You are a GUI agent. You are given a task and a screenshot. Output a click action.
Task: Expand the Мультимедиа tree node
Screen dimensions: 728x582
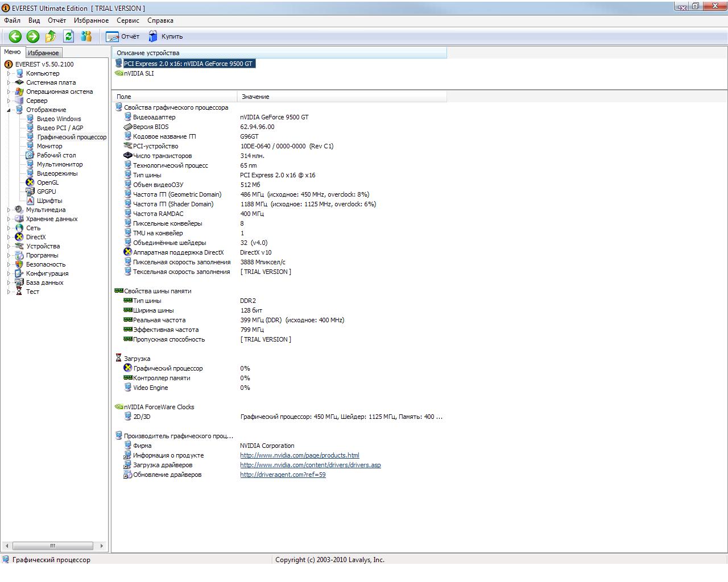tap(9, 210)
